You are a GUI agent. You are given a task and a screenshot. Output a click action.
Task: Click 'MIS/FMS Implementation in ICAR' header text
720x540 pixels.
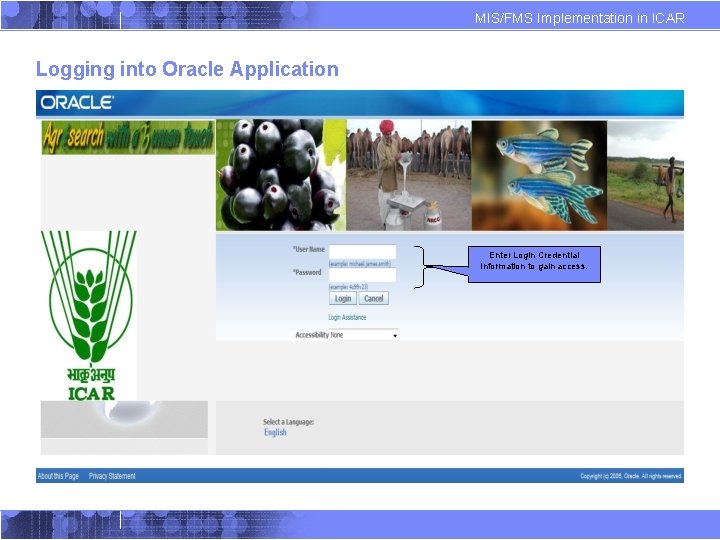tap(579, 18)
